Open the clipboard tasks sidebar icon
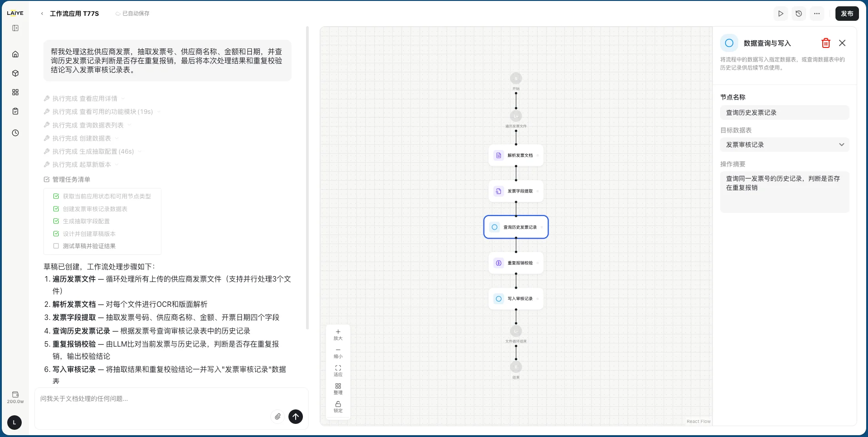The width and height of the screenshot is (868, 437). (x=15, y=111)
